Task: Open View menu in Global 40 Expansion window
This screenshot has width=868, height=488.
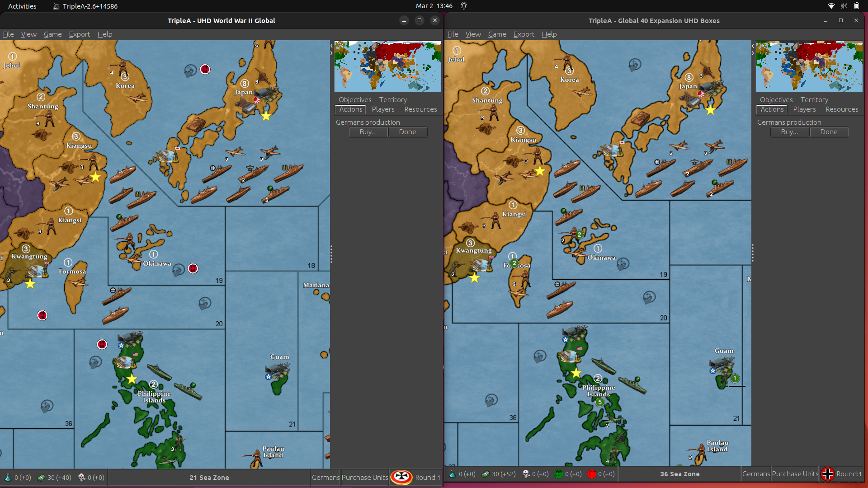Action: coord(473,34)
